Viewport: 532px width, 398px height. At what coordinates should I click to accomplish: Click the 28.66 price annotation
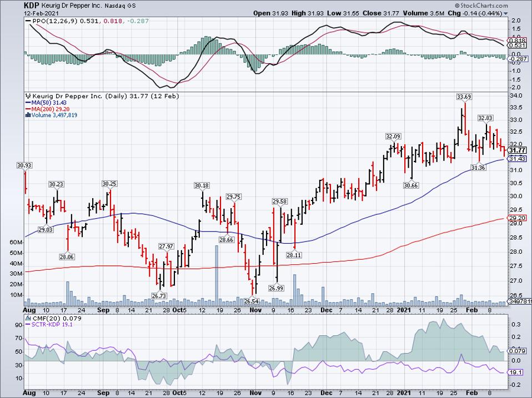pos(227,240)
